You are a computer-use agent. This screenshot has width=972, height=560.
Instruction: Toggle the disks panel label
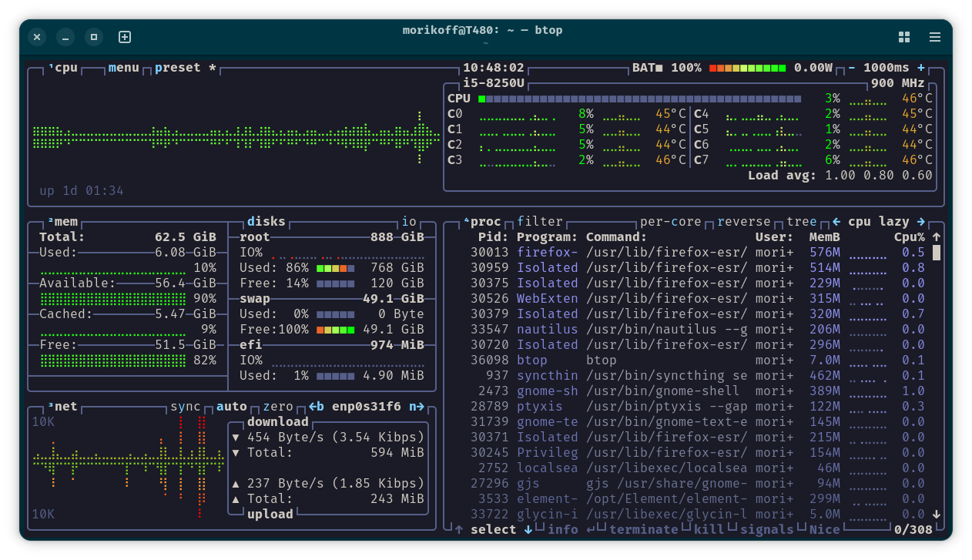coord(266,222)
